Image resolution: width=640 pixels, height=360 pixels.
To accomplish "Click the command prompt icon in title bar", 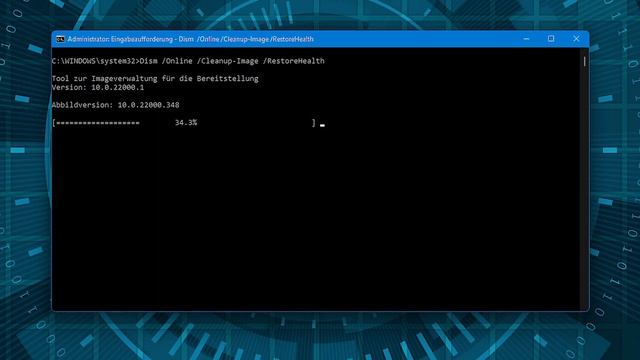I will 60,39.
